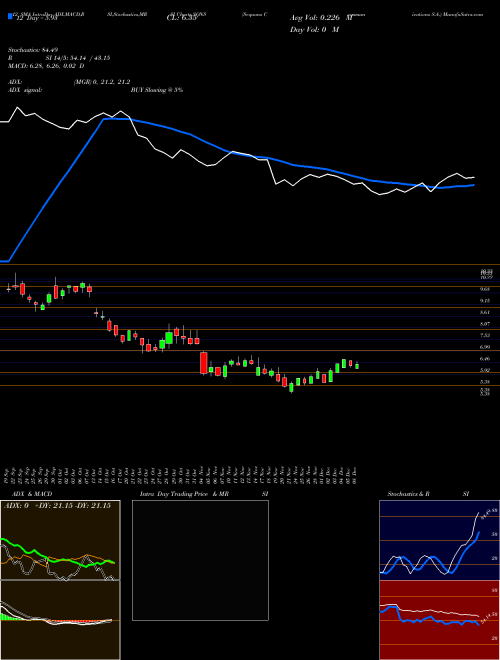The image size is (500, 660).
Task: Click the last green candlestick on the chart
Action: [357, 366]
